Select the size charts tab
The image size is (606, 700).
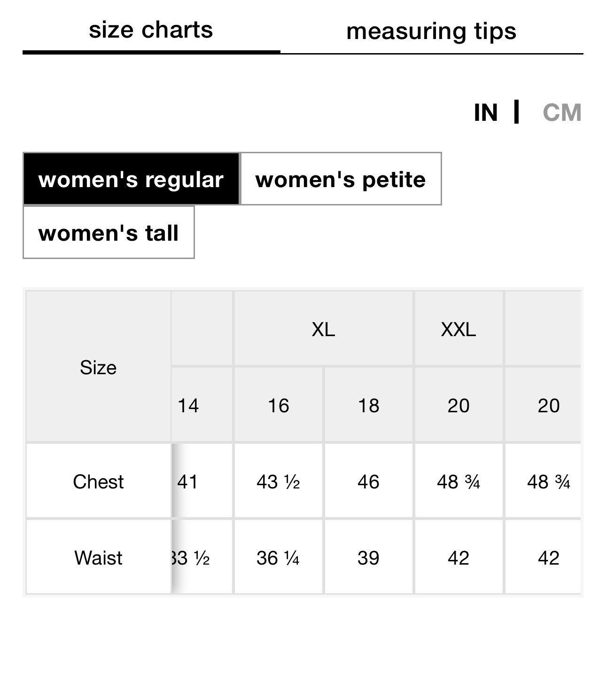point(151,31)
